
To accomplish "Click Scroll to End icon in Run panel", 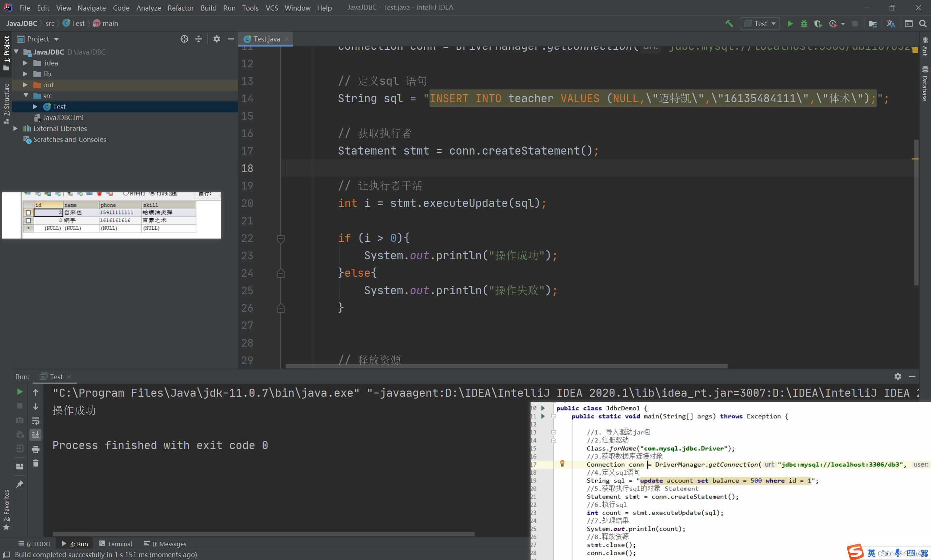I will click(x=36, y=435).
